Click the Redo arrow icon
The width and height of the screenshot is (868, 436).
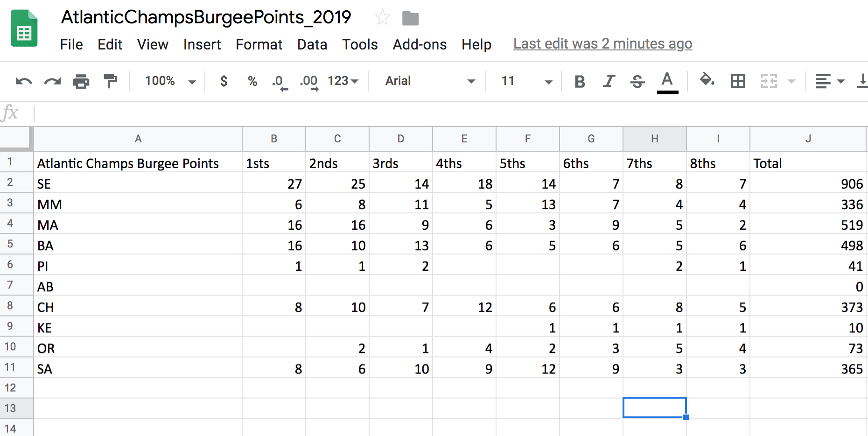click(x=52, y=81)
